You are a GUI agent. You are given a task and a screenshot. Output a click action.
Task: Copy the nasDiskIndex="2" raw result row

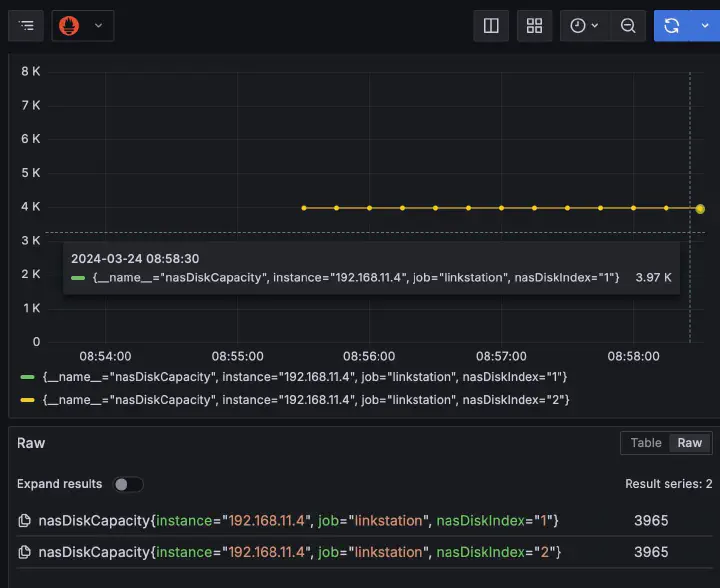coord(24,552)
